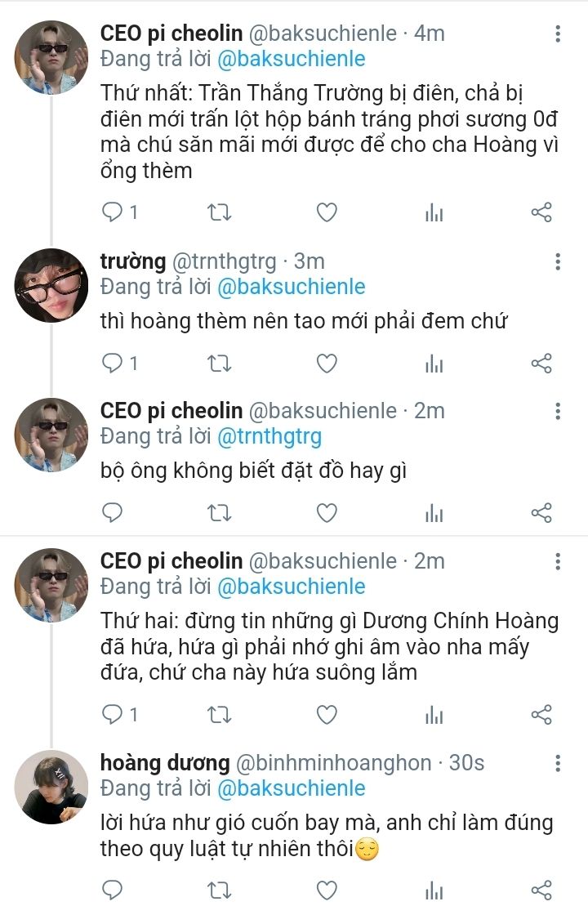Reply to the 'Thứ hai' tweet
588x906 pixels.
pyautogui.click(x=112, y=715)
